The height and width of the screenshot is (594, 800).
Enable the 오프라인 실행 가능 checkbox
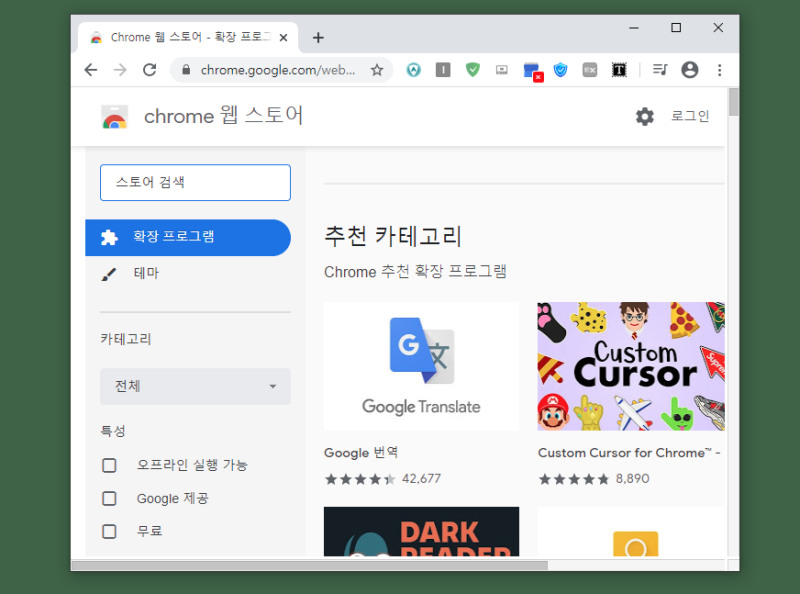click(x=109, y=465)
